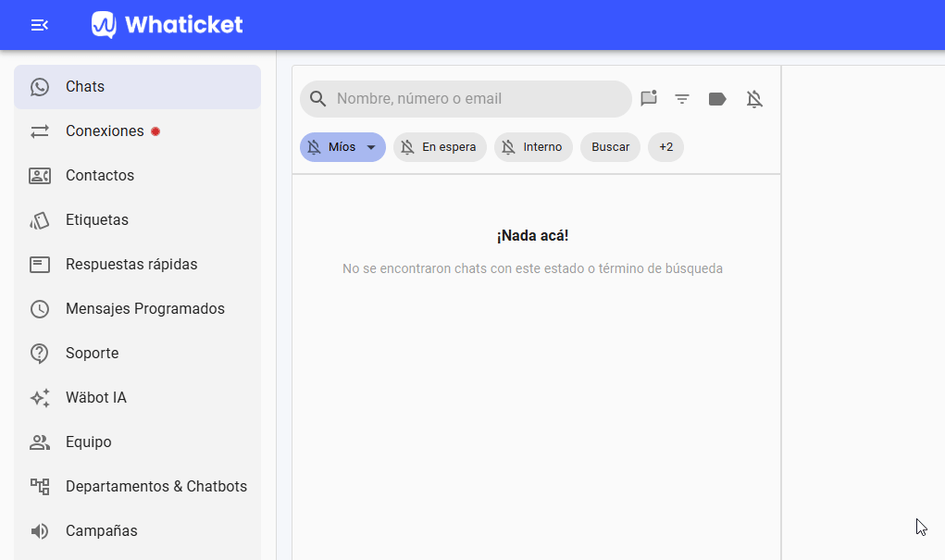Viewport: 945px width, 560px height.
Task: Click the tags icon beside Etiquetas
Action: click(40, 220)
